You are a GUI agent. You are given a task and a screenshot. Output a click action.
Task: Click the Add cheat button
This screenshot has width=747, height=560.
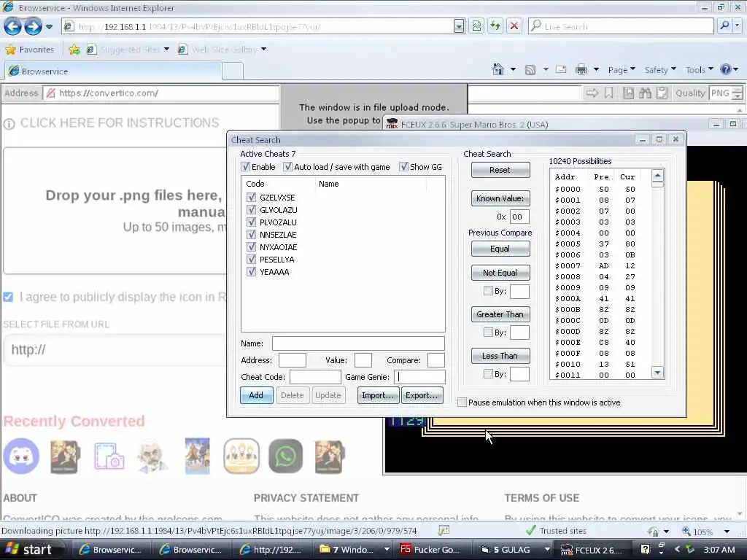coord(256,395)
